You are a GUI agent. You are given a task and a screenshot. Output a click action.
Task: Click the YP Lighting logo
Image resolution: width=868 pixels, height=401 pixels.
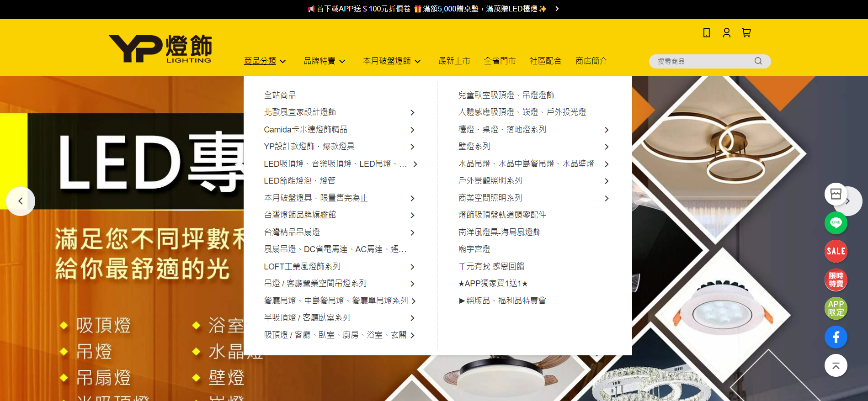[x=160, y=48]
